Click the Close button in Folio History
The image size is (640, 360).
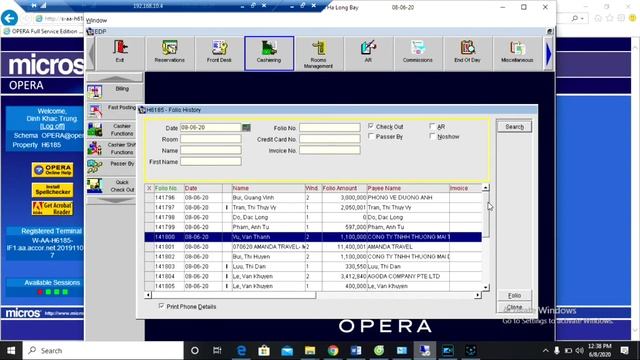(514, 307)
